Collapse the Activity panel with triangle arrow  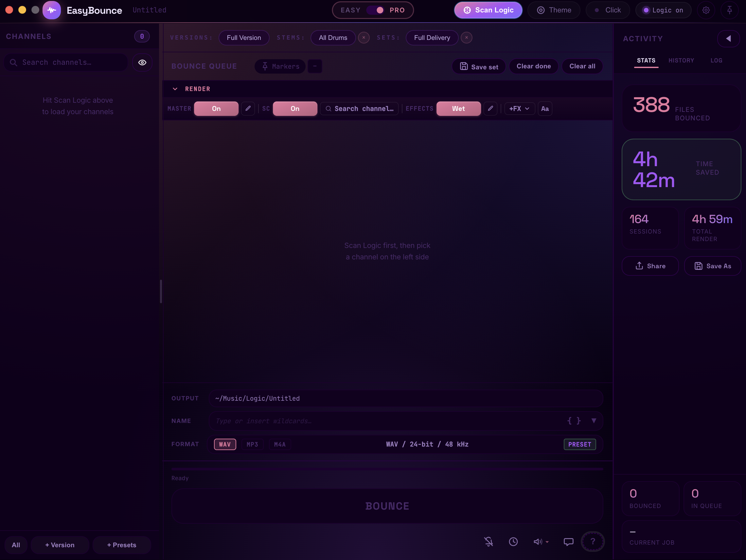(x=728, y=39)
